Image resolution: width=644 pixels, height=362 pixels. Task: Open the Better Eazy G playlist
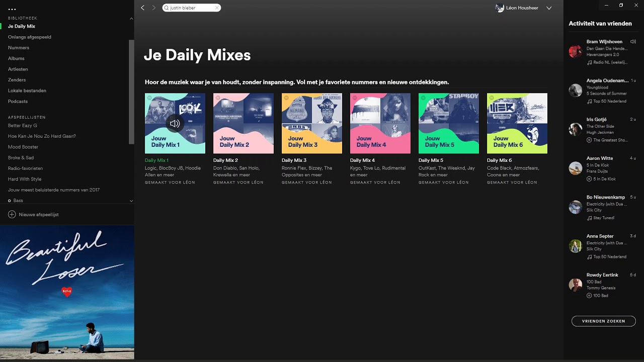tap(23, 125)
